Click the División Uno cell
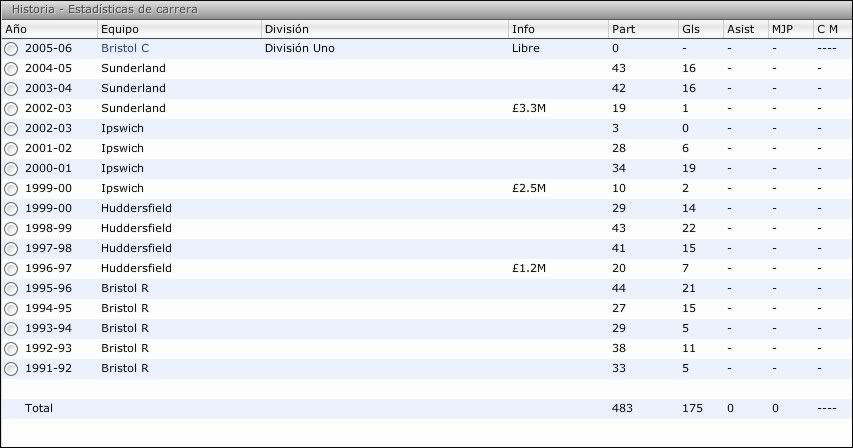Image resolution: width=853 pixels, height=448 pixels. [300, 48]
